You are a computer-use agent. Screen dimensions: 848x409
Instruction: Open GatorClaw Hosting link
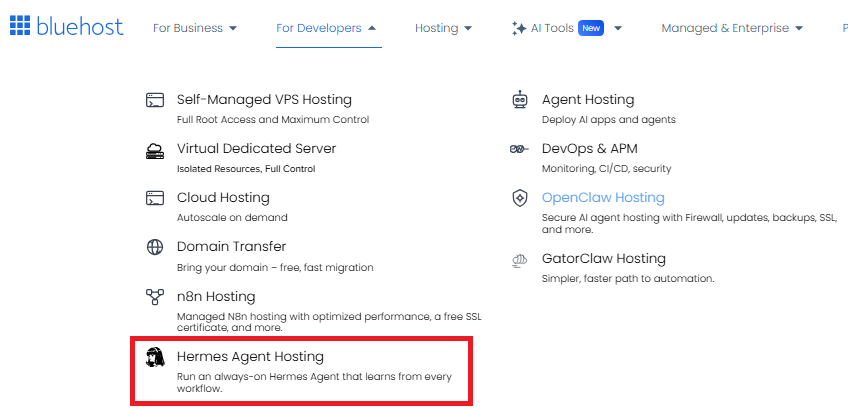coord(604,259)
